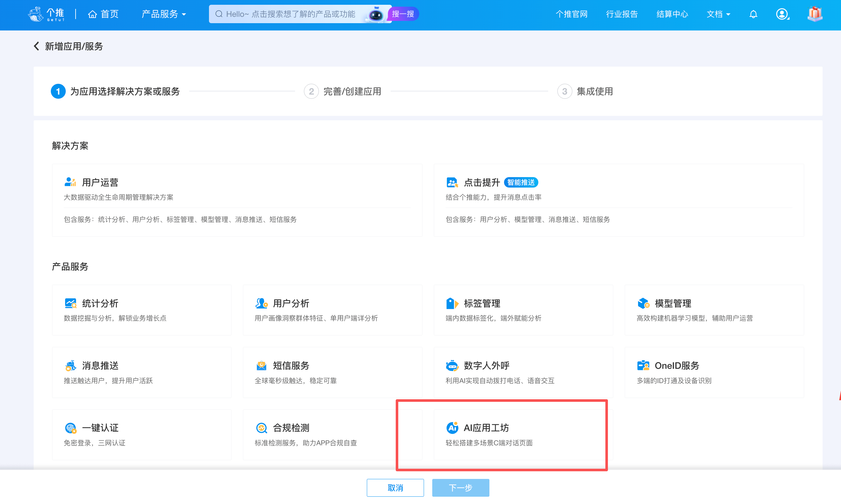Go back via 新增应用/服务 chevron
Viewport: 841px width, 504px height.
(x=36, y=46)
